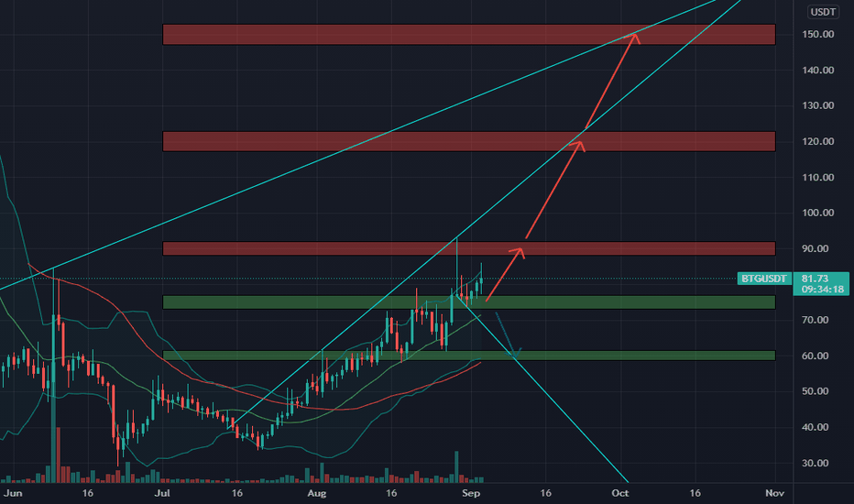
Task: Select the BTGUSDT symbol label
Action: (x=764, y=279)
